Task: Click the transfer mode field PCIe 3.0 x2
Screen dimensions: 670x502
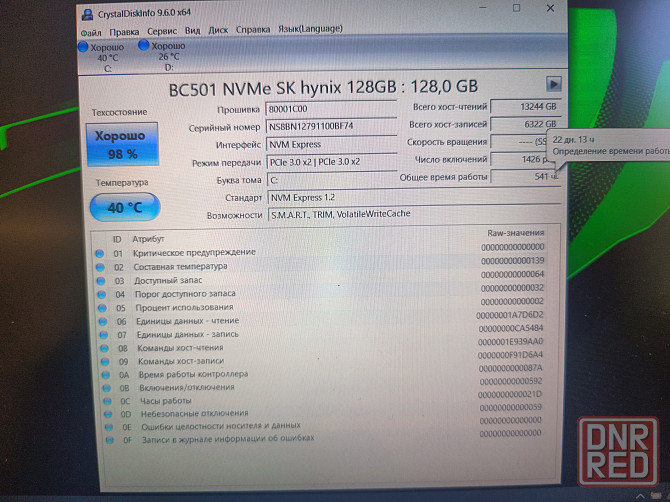Action: pyautogui.click(x=332, y=162)
